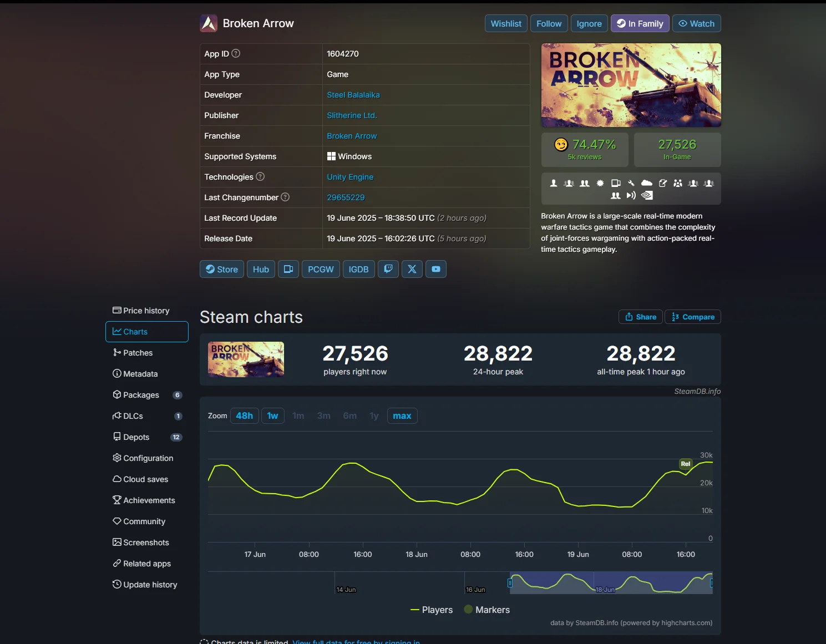Click the pencil-and-page editor feature icon
The image size is (826, 644).
pos(663,183)
